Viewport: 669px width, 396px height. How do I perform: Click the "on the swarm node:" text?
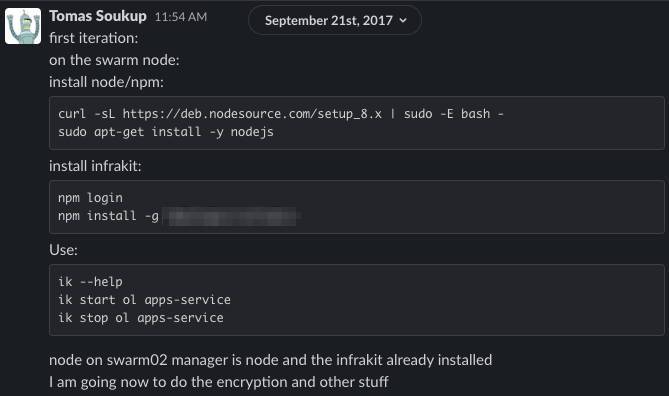point(114,60)
